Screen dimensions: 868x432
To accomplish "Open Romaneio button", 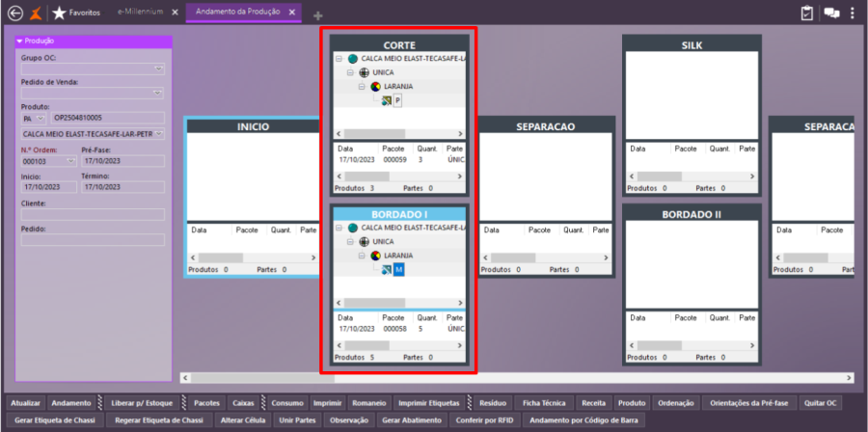I will [x=369, y=403].
